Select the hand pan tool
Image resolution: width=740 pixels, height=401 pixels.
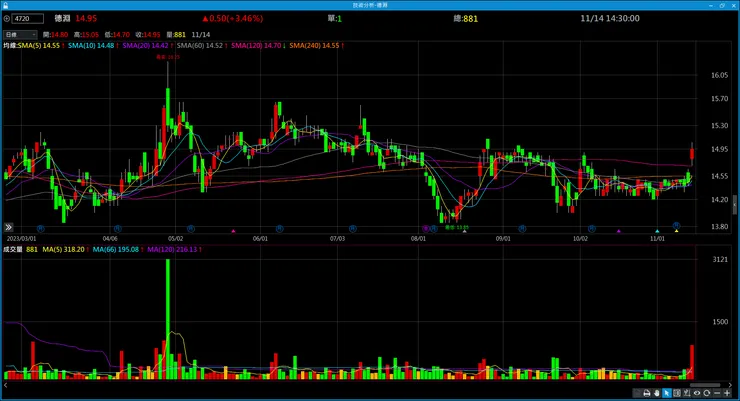click(x=657, y=393)
